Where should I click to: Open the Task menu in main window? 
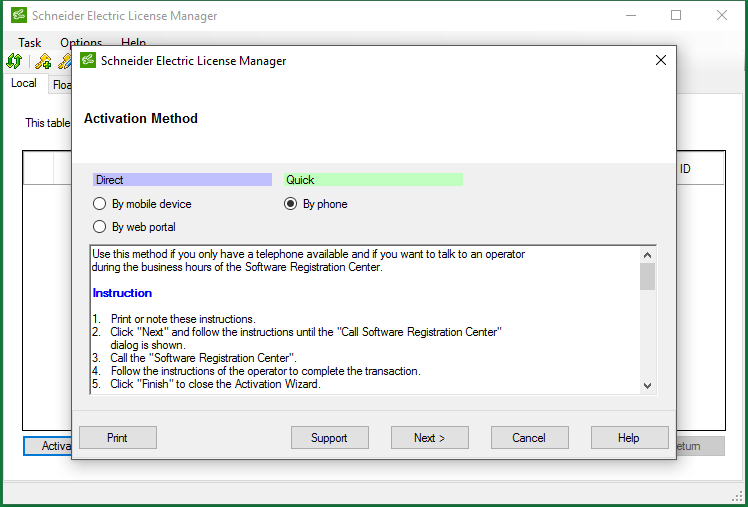[30, 42]
